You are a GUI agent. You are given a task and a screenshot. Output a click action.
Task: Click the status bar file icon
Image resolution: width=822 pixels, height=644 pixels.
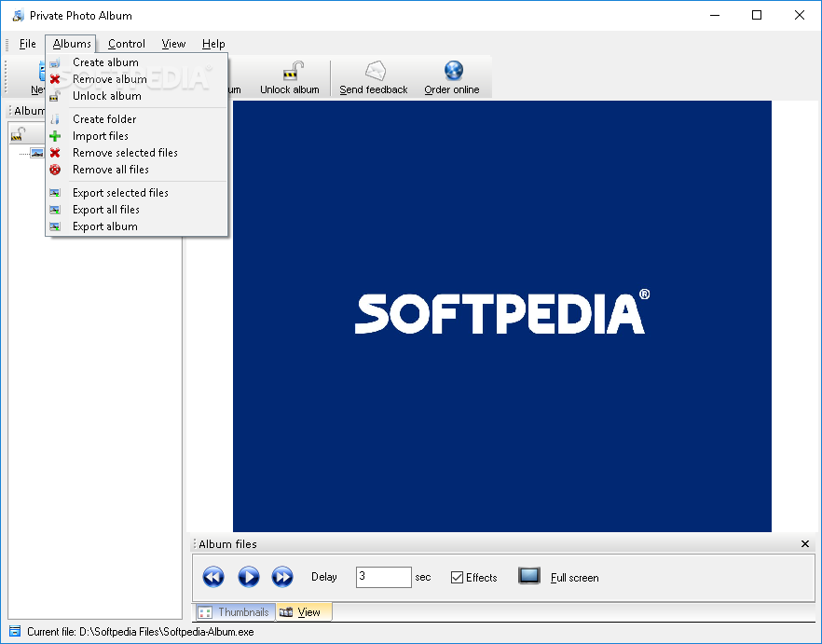(15, 631)
